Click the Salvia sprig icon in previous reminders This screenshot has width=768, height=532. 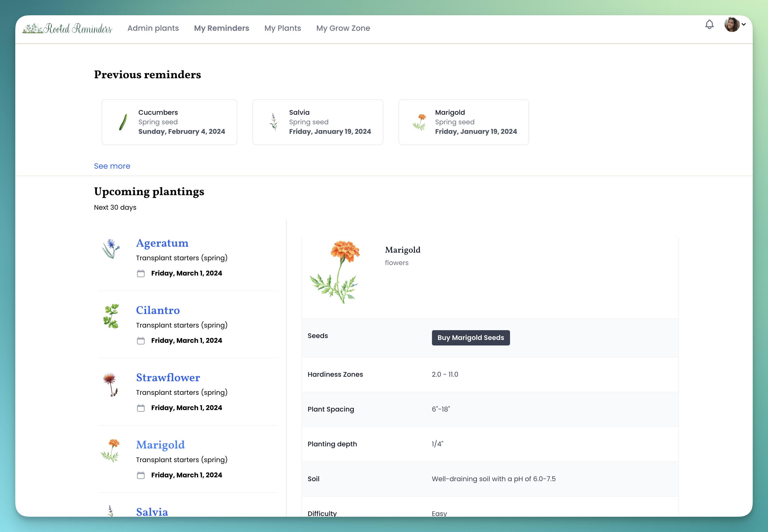(274, 122)
